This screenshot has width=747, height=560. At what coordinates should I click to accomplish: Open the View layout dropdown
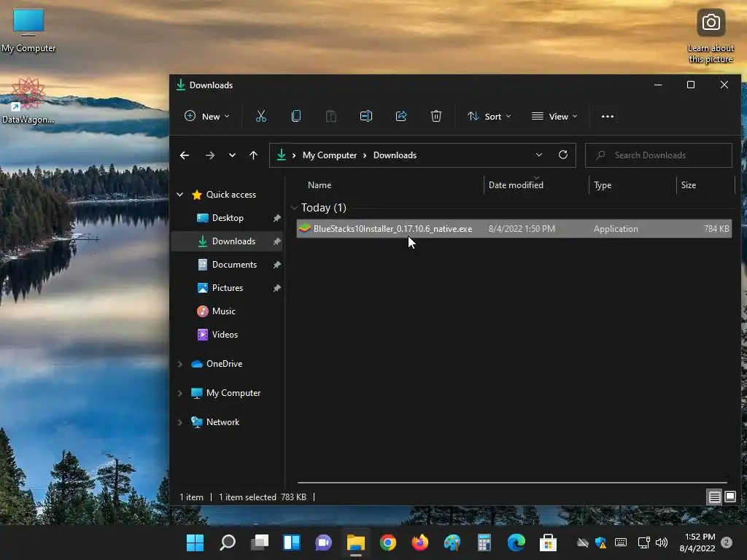coord(554,116)
